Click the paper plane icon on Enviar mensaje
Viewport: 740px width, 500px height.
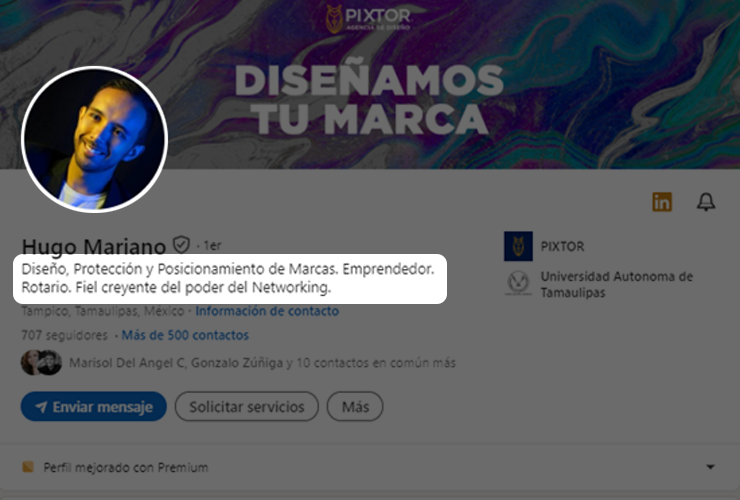click(41, 407)
